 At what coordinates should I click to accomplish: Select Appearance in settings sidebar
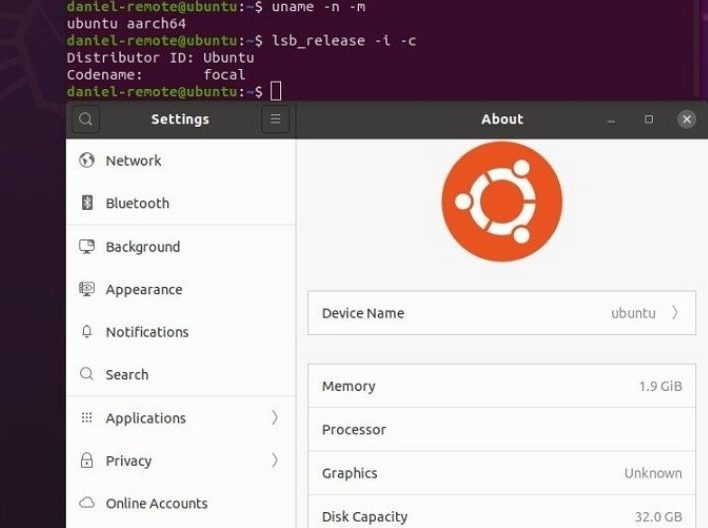pyautogui.click(x=181, y=289)
